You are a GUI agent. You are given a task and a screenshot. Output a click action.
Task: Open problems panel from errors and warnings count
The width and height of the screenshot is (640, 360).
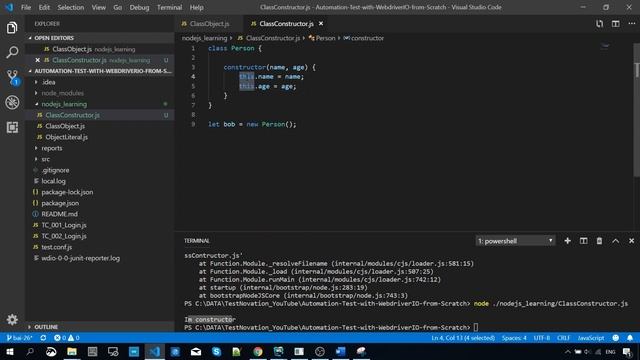[x=67, y=338]
